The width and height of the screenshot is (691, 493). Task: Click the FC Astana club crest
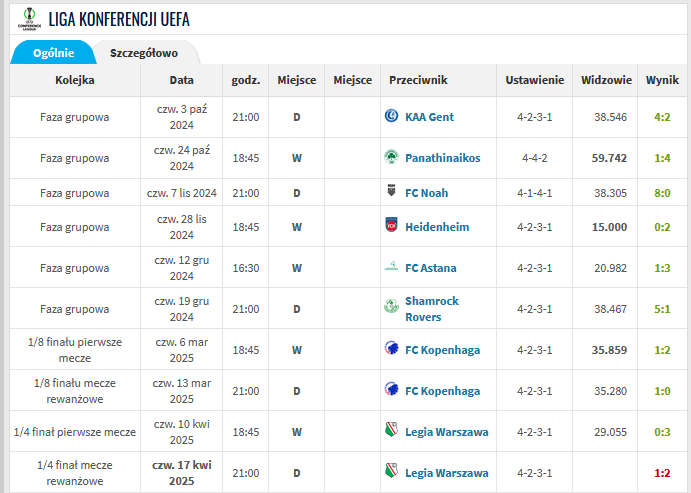click(390, 267)
